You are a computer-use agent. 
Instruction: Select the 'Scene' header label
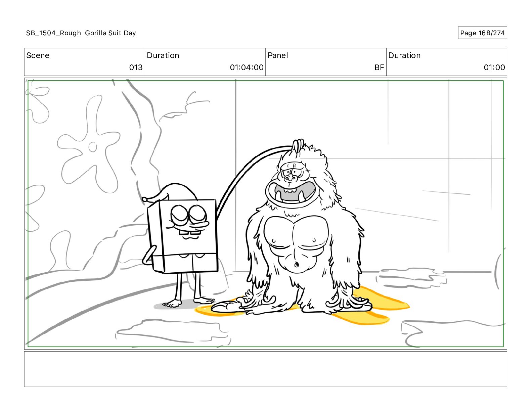pos(38,55)
